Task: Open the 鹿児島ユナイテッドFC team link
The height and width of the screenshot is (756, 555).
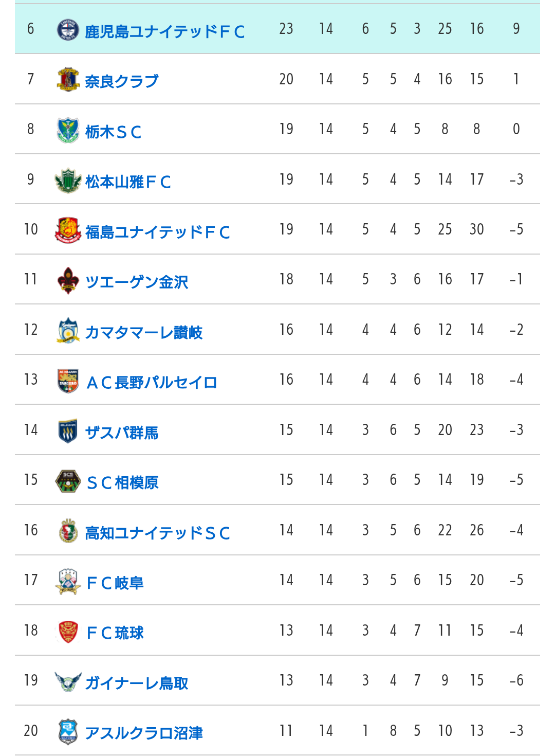Action: 164,31
